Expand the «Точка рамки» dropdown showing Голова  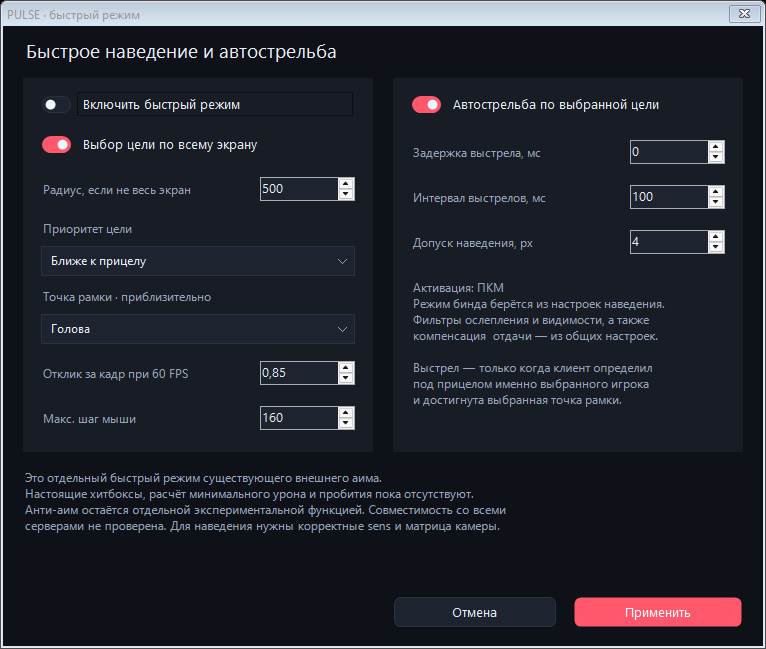198,329
